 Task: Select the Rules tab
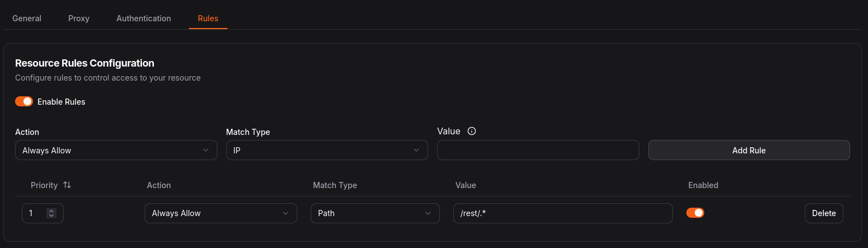click(x=208, y=18)
